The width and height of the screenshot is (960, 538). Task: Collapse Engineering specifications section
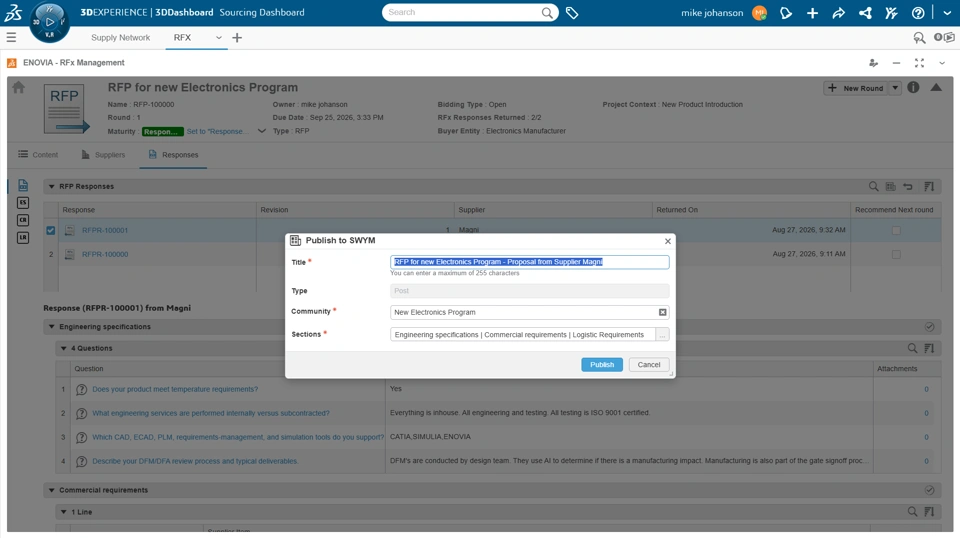[51, 327]
